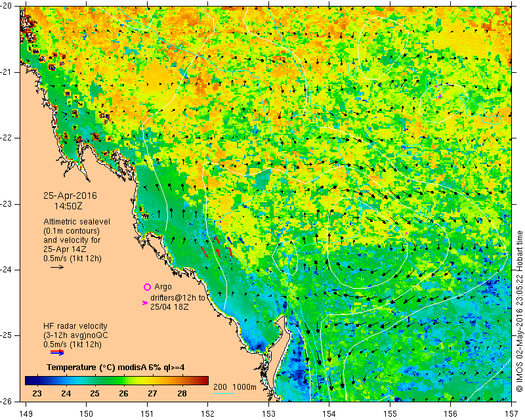Viewport: 525px width, 420px height.
Task: Click the longitude axis label '155'
Action: (390, 414)
